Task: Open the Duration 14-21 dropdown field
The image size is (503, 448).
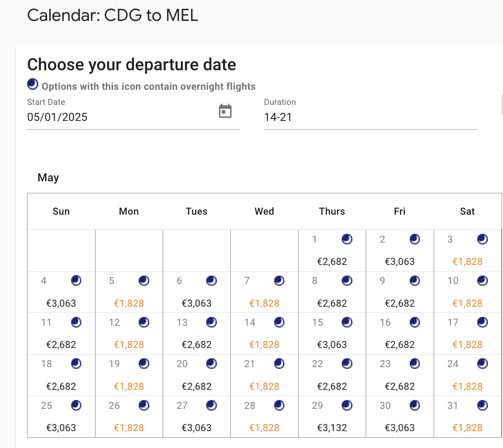Action: [370, 117]
